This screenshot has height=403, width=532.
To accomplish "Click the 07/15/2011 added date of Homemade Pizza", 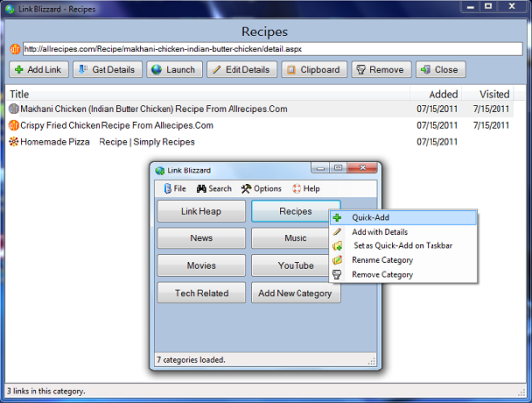I will click(437, 142).
